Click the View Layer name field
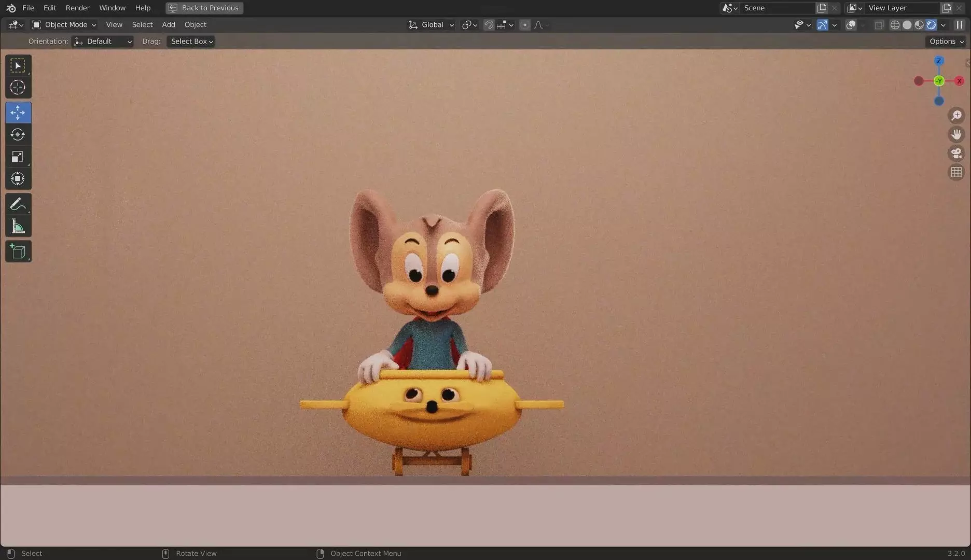Viewport: 971px width, 560px height. [903, 8]
